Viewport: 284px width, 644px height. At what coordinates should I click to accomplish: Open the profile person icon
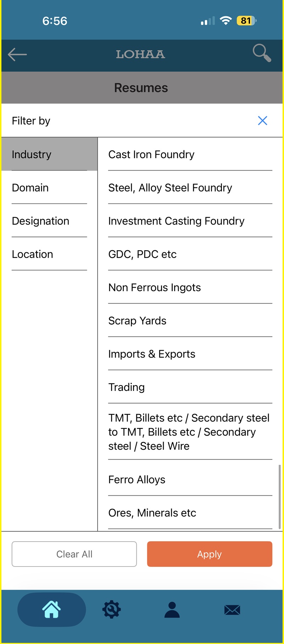coord(172,610)
